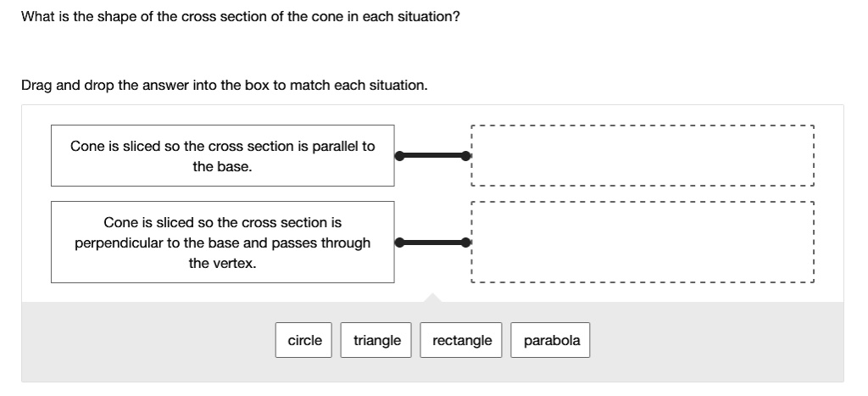Viewport: 868px width, 396px height.
Task: Click right endpoint dot of bottom connector
Action: point(466,242)
